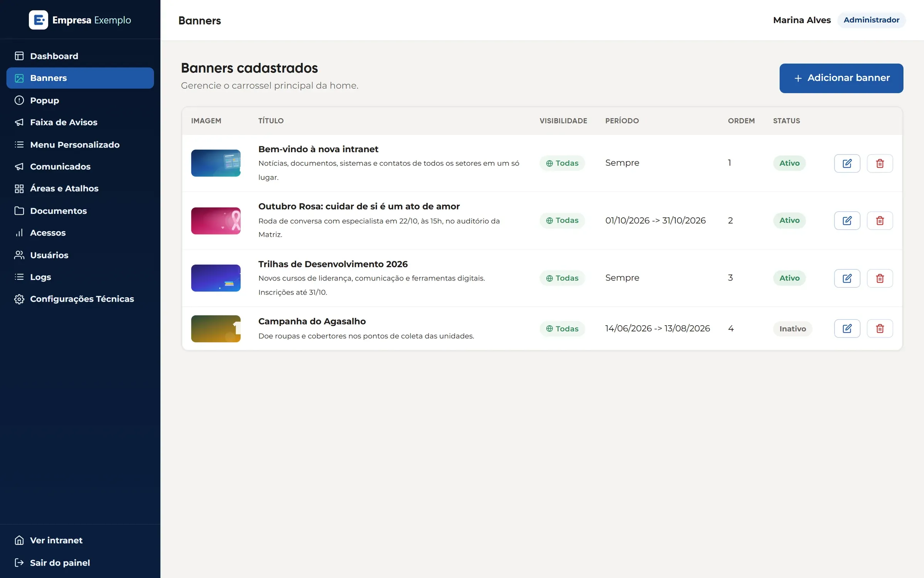This screenshot has width=924, height=578.
Task: Click the period 14/06/2026 -> 13/08/2026
Action: click(657, 328)
